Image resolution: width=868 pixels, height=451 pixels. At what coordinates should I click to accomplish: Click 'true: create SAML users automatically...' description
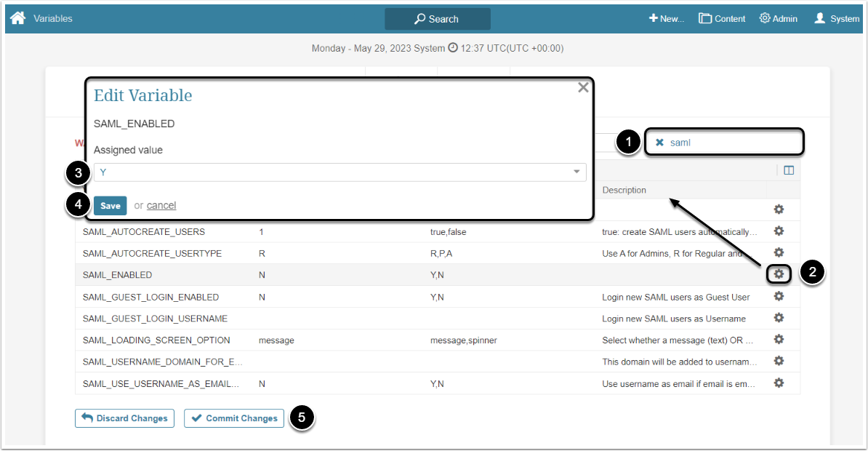coord(679,232)
